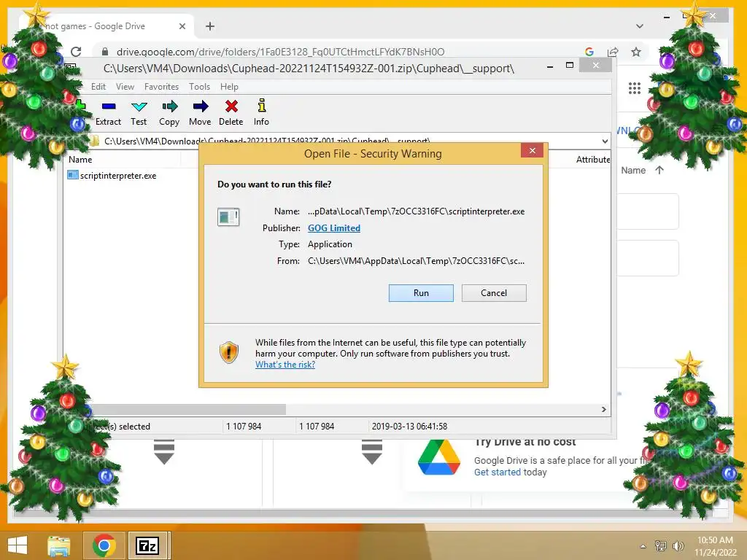Close the Google Drive Chrome tab
The width and height of the screenshot is (747, 560).
point(182,26)
